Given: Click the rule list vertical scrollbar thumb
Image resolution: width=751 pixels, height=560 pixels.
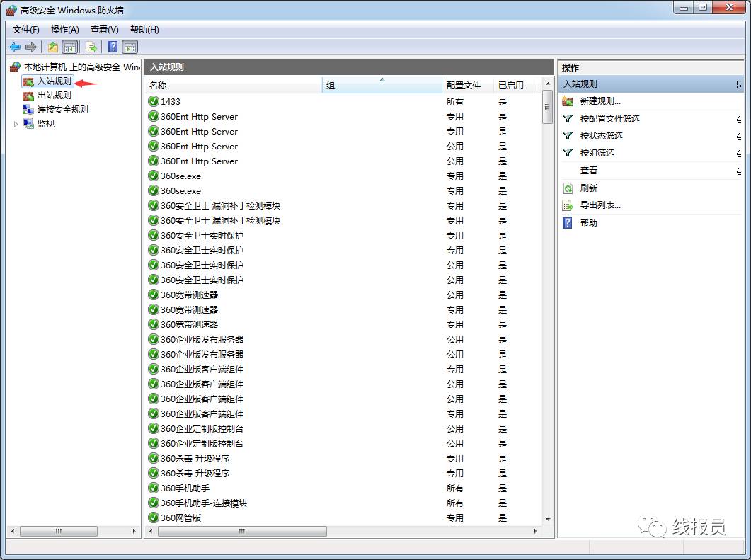Looking at the screenshot, I should point(547,108).
